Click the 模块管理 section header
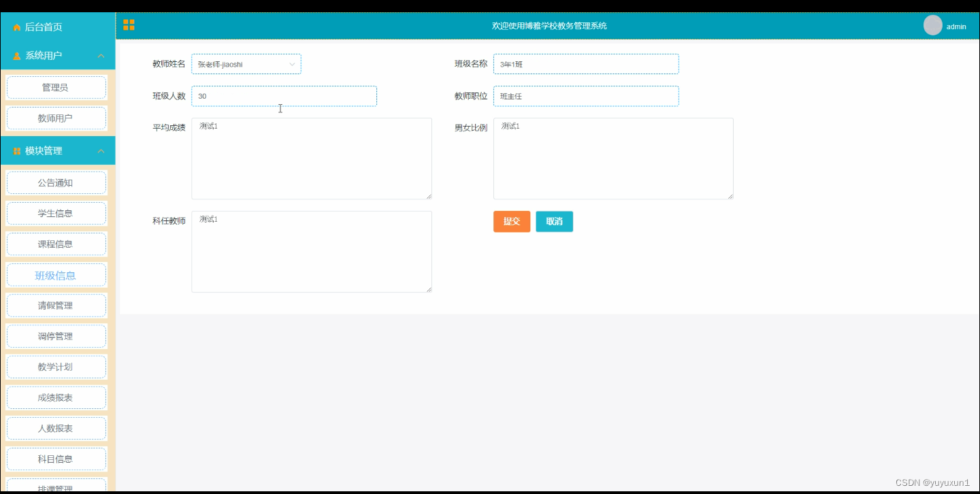This screenshot has height=494, width=980. 57,151
